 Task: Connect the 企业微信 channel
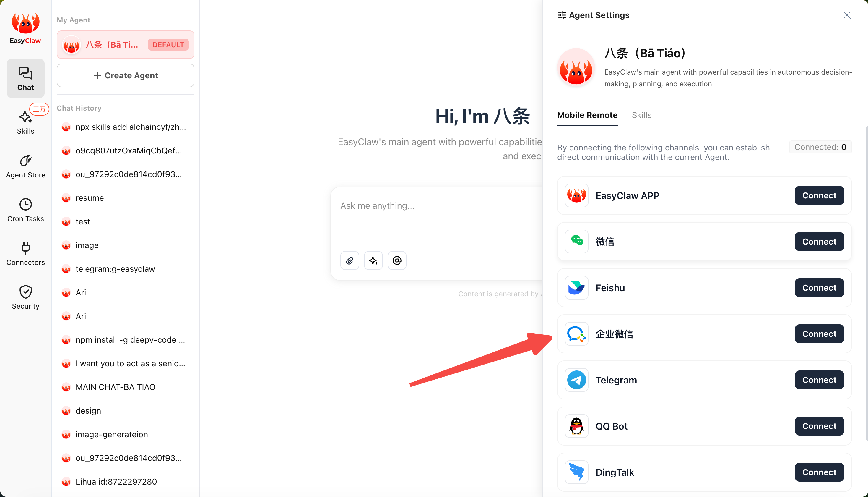[x=819, y=334]
